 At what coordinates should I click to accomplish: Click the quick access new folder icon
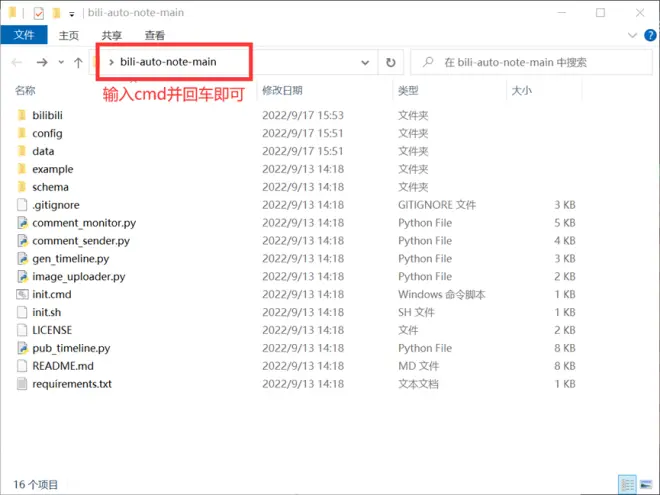(56, 13)
